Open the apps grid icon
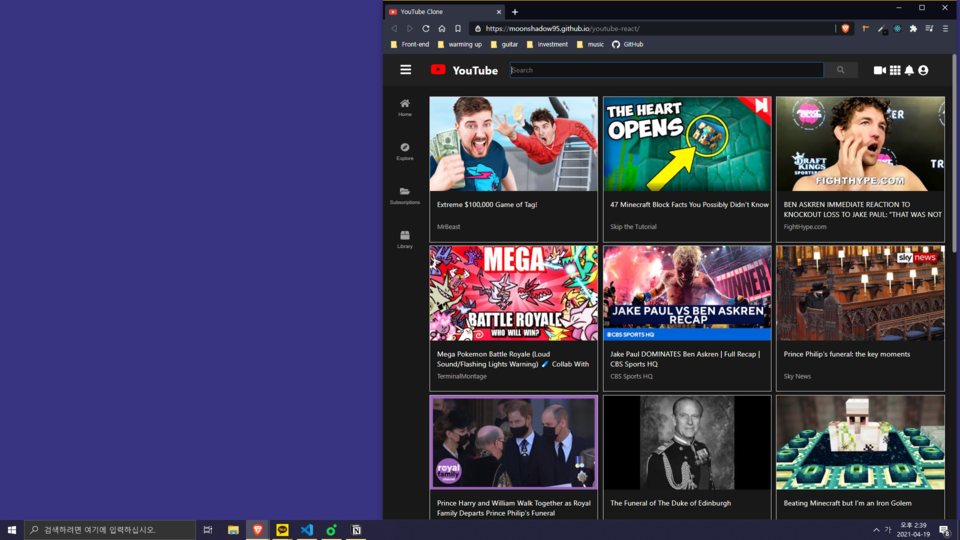960x540 pixels. pyautogui.click(x=895, y=70)
